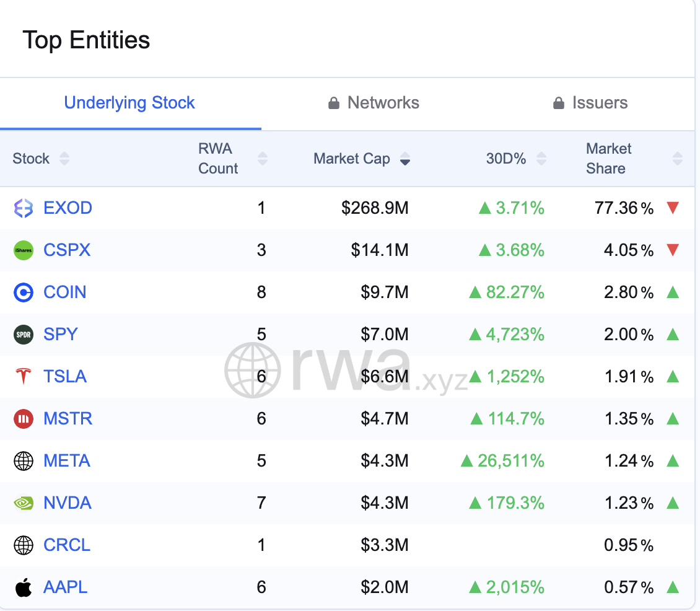Screen dimensions: 700x611
Task: Click the Coinbase COIN logo icon
Action: point(23,292)
